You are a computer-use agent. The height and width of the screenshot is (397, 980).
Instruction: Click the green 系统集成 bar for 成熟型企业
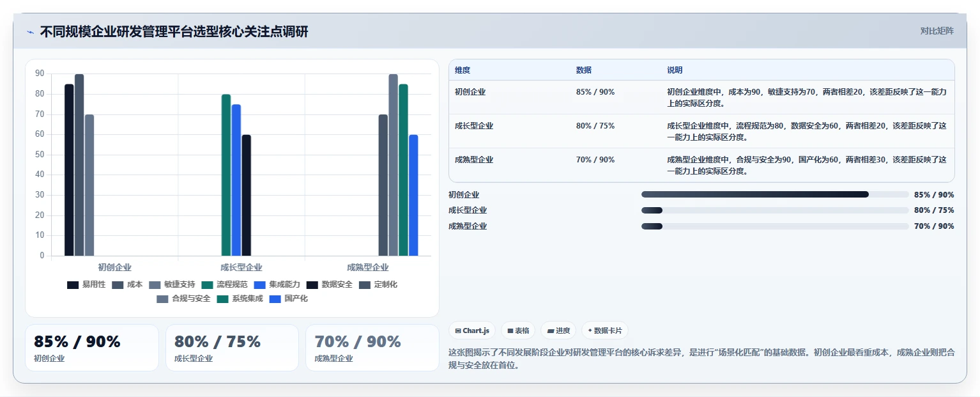pyautogui.click(x=404, y=170)
